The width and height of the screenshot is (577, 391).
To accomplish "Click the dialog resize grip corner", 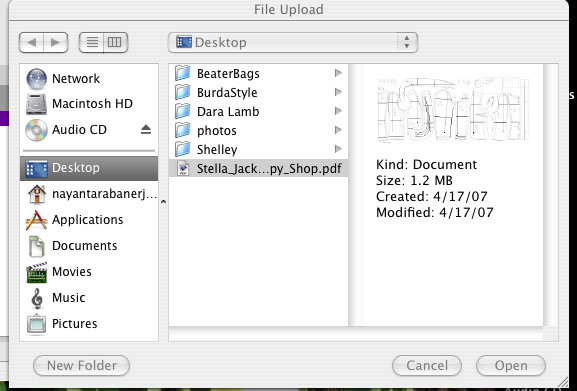I will click(x=562, y=381).
